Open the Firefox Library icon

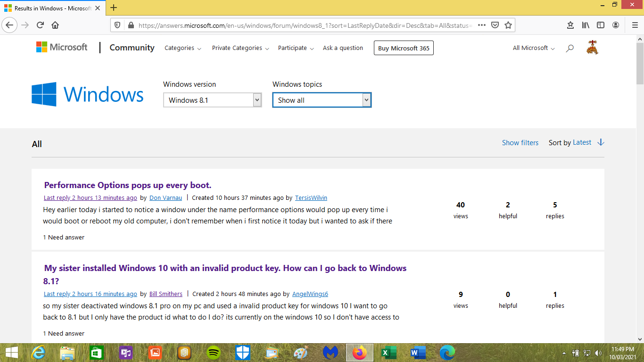point(586,25)
